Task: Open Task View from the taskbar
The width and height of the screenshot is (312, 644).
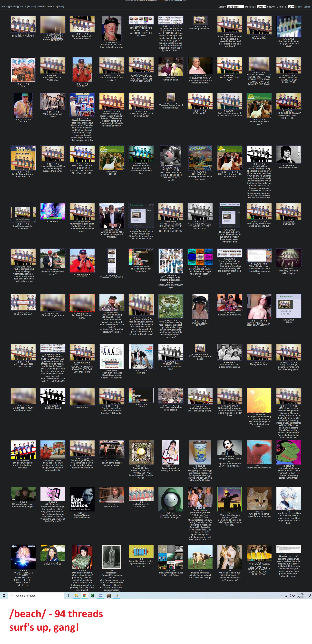Action: [68, 596]
